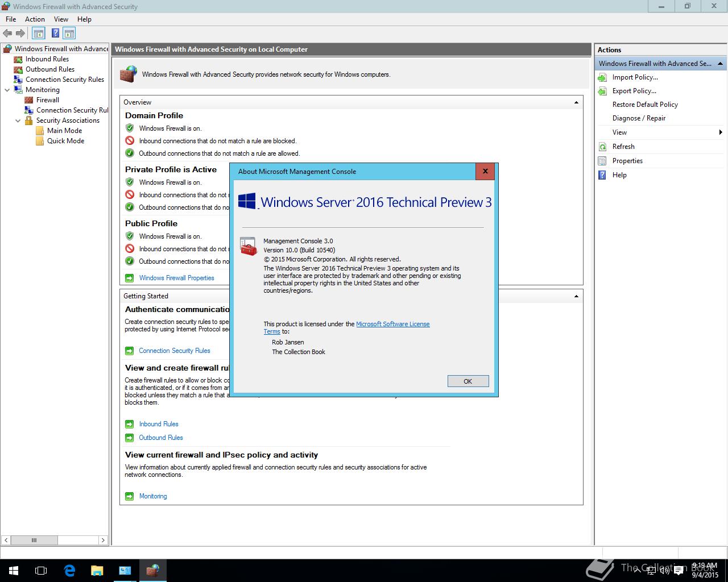Click Diagnose / Repair action
Viewport: 728px width, 582px height.
639,118
